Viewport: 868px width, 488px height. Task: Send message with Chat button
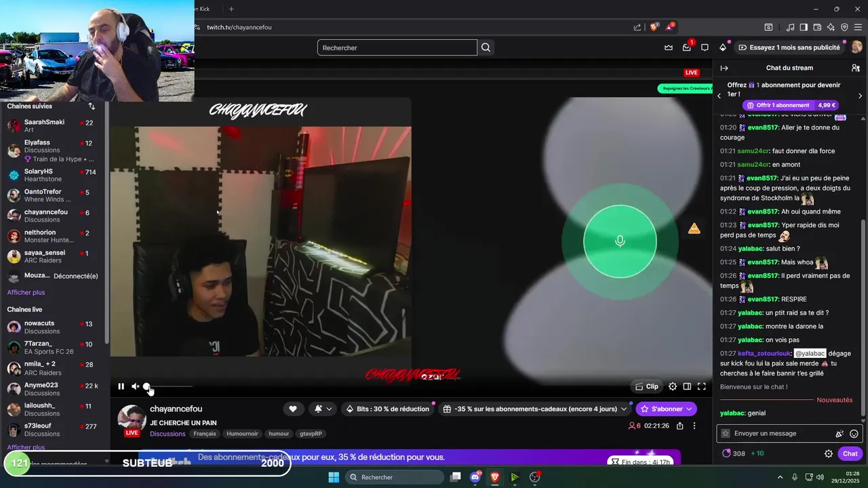tap(850, 453)
